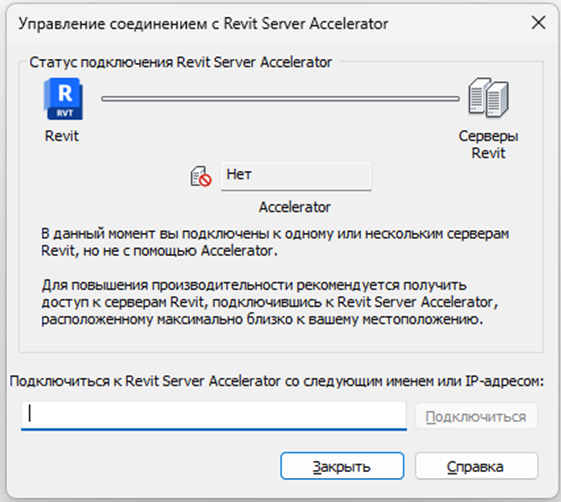Screen dimensions: 561x502
Task: Click the Accelerator name field showing "Нет"
Action: (296, 175)
